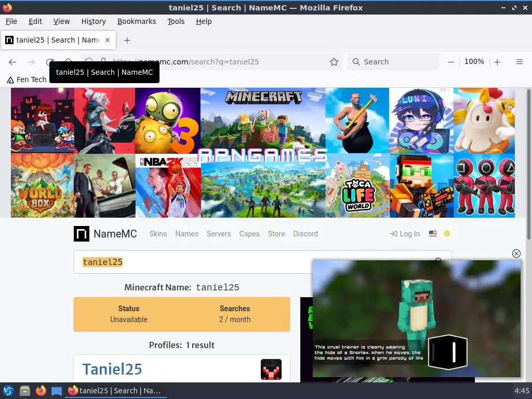Zoom in with the plus button
Image resolution: width=532 pixels, height=399 pixels.
coord(497,62)
